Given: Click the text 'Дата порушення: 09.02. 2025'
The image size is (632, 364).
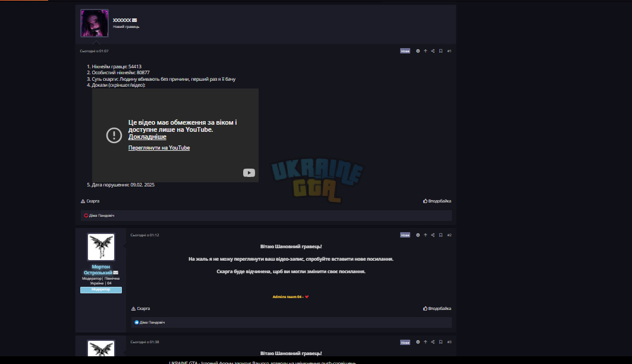Looking at the screenshot, I should tap(123, 185).
